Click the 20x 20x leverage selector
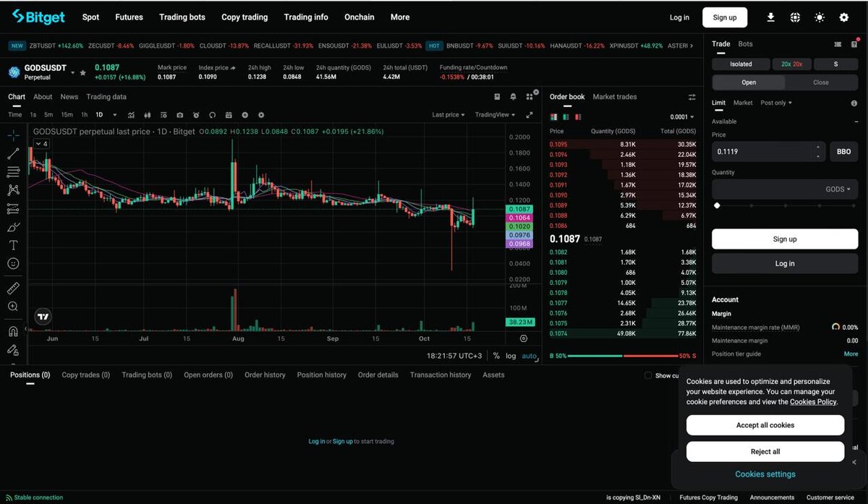 pyautogui.click(x=791, y=64)
